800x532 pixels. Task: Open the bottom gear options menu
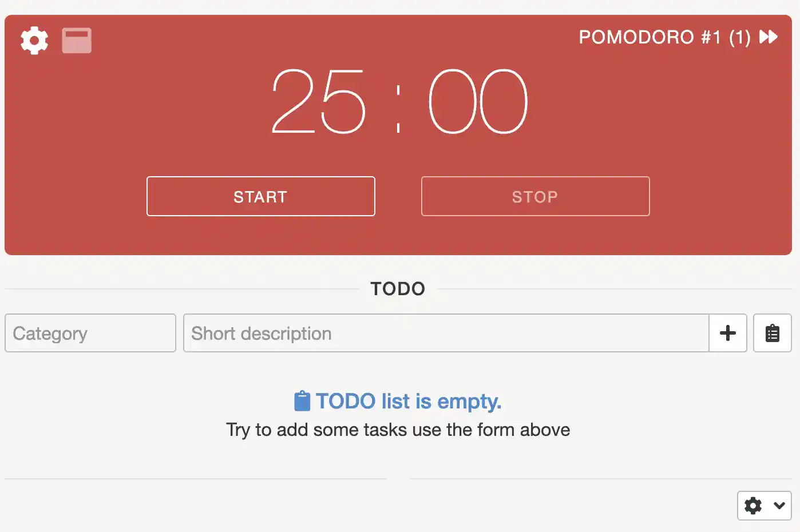(753, 506)
